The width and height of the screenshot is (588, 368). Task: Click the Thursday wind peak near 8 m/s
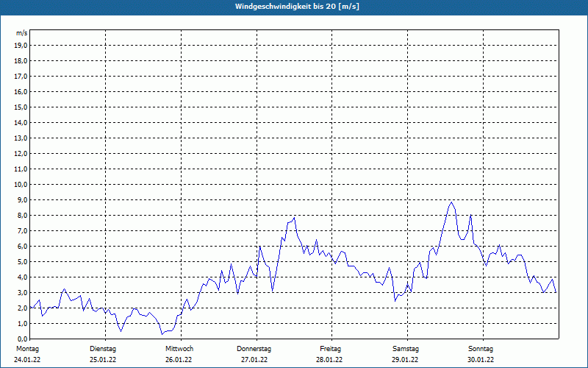pos(295,218)
